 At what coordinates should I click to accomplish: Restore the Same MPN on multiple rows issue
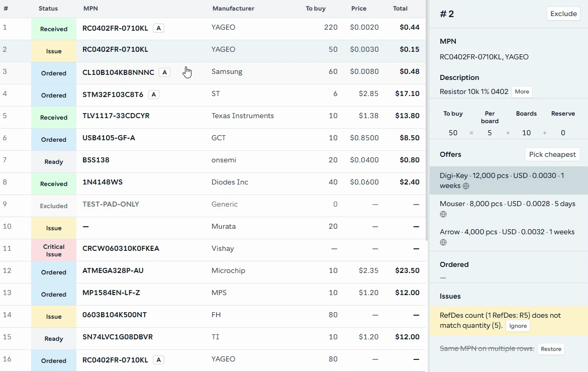(551, 349)
